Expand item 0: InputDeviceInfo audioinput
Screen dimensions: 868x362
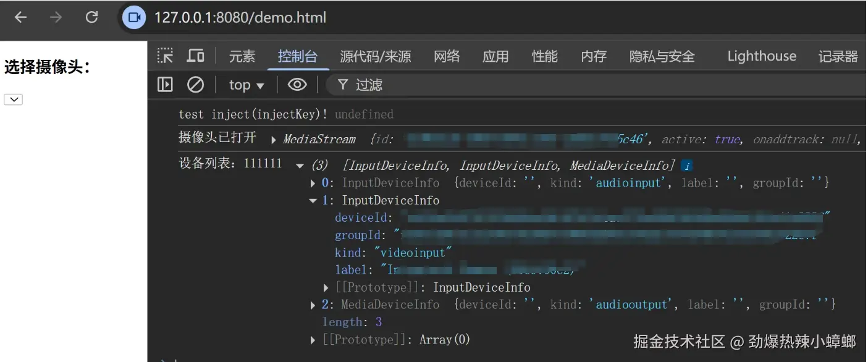[x=313, y=183]
